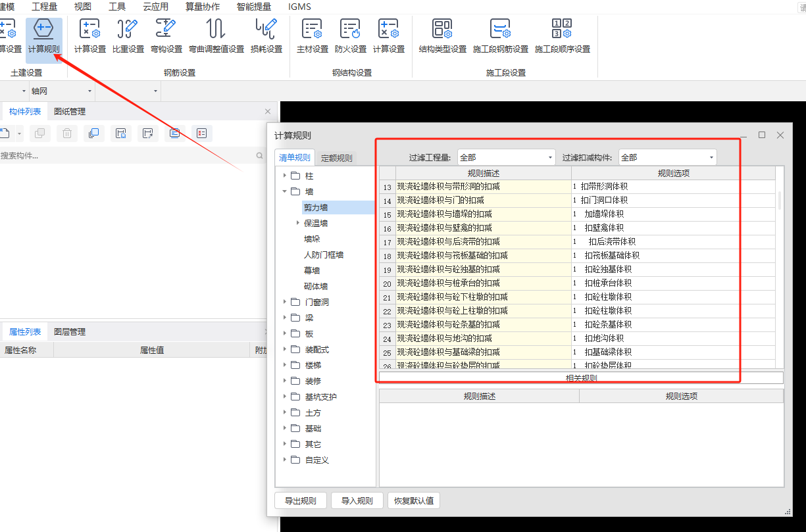Select row 现浇砼墙体积与地沟的扣减

pos(484,339)
